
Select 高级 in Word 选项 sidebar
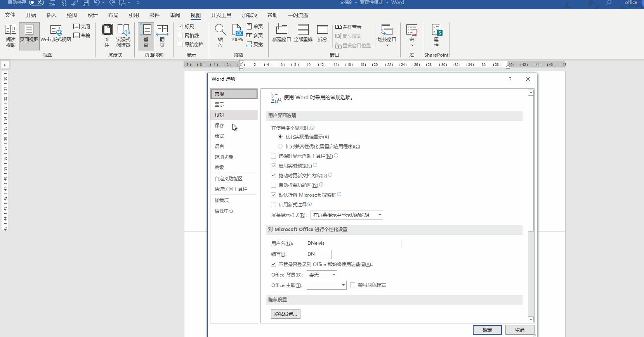(234, 168)
